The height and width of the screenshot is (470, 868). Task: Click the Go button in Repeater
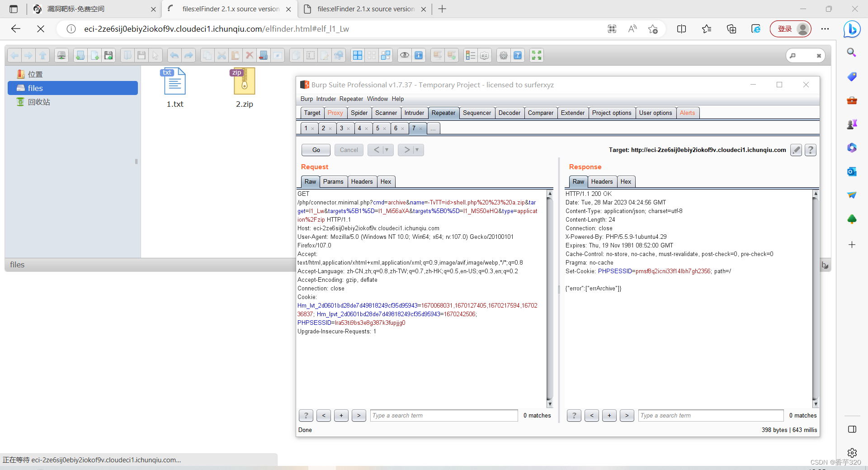tap(316, 150)
